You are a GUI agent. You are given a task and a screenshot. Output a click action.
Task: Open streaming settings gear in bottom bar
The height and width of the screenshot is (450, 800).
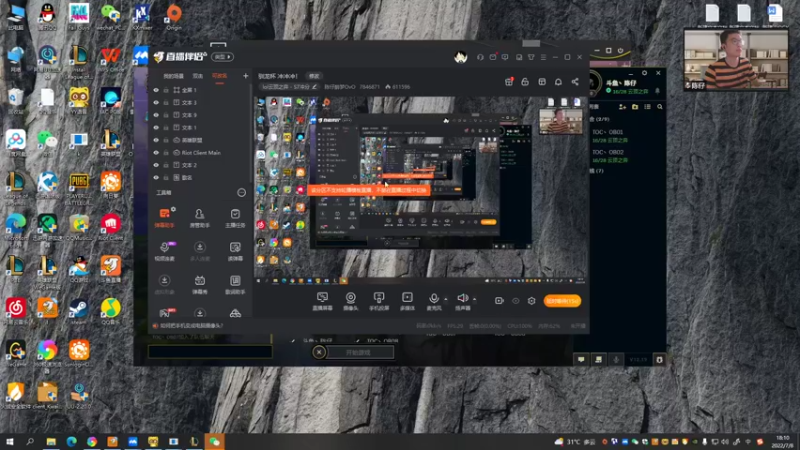(x=532, y=301)
